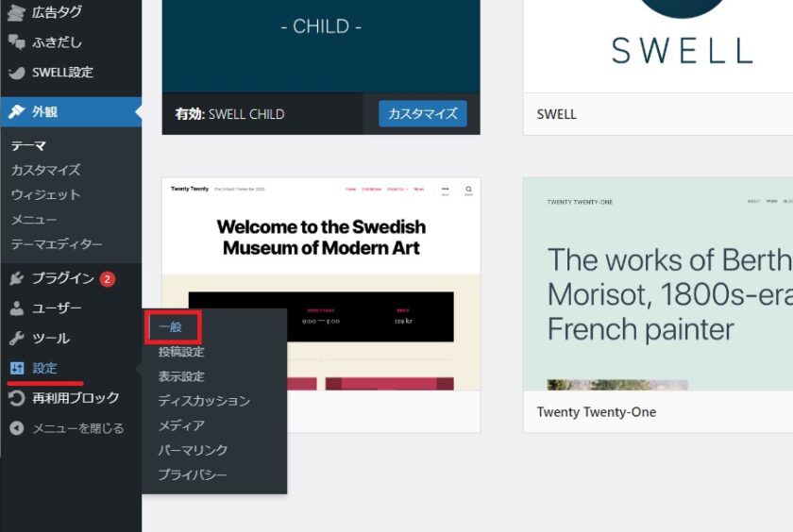This screenshot has width=793, height=532.
Task: Click the ふきだし speech bubble icon
Action: coord(16,42)
